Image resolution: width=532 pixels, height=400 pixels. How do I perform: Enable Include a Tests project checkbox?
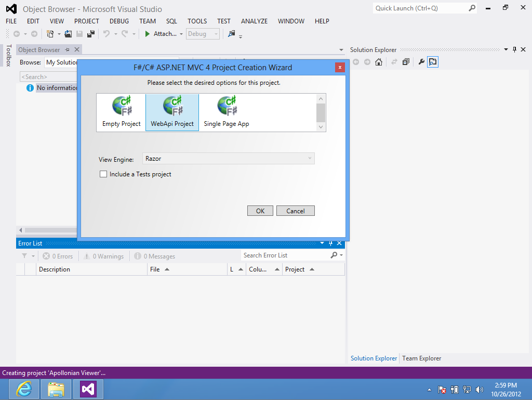point(103,174)
